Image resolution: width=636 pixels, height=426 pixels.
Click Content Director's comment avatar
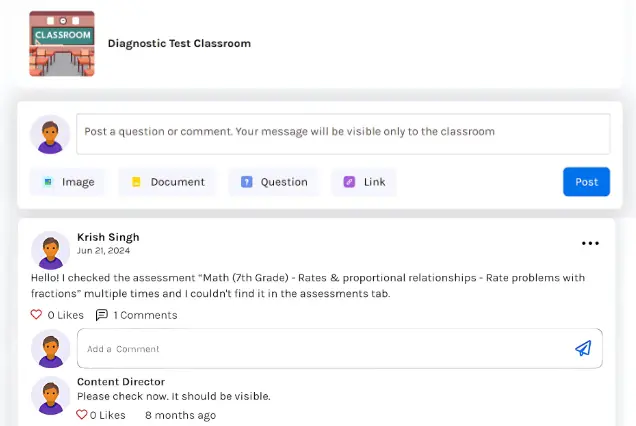[50, 396]
